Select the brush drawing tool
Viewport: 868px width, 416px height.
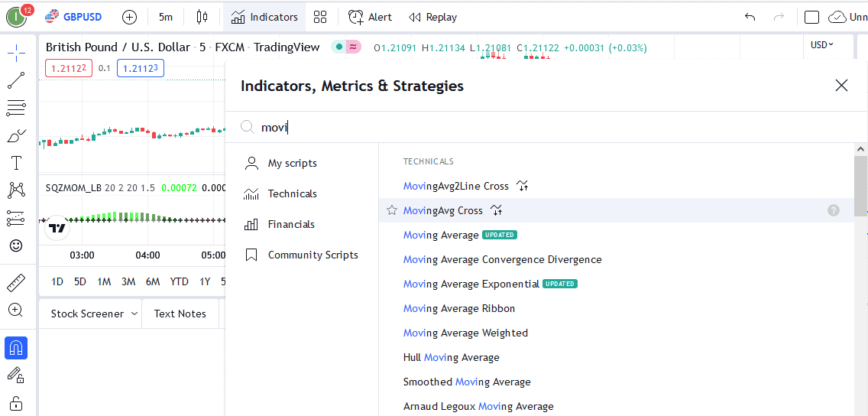17,135
